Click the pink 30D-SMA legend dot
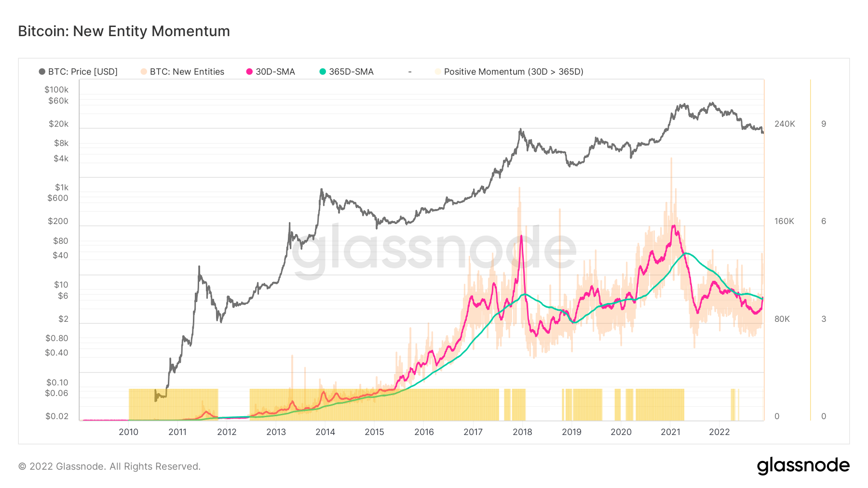Image resolution: width=868 pixels, height=488 pixels. 249,72
